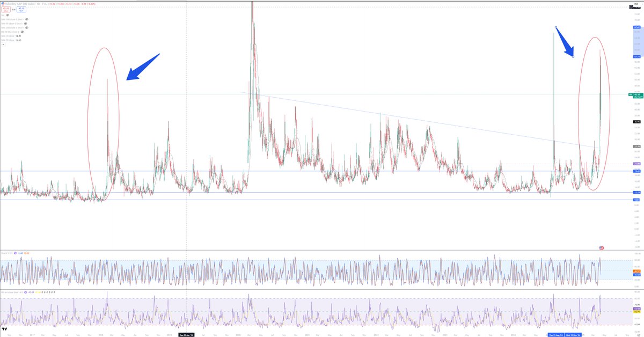The image size is (644, 337).
Task: Hide the BB 20 SMA indicator with its eye icon
Action: tap(22, 32)
